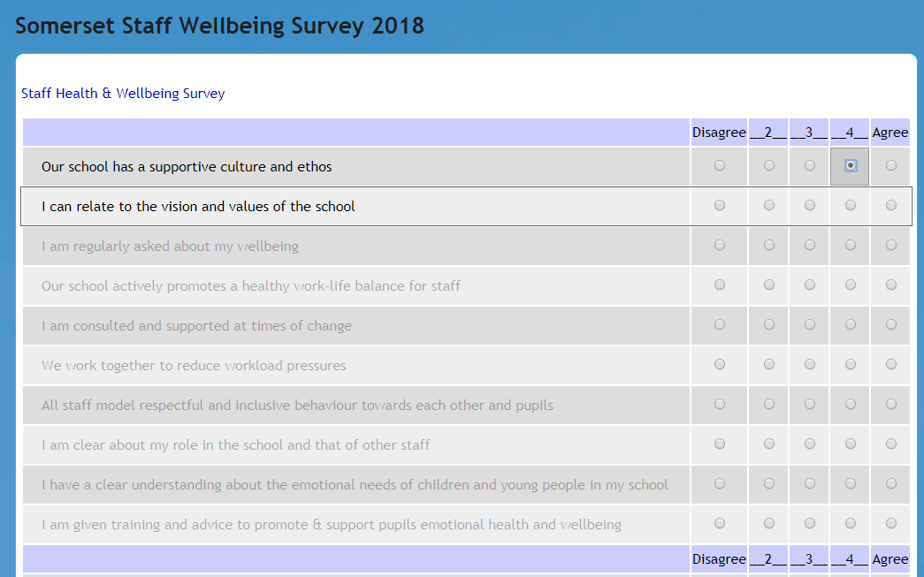Select Agree for training on pupils wellbeing

pos(890,524)
